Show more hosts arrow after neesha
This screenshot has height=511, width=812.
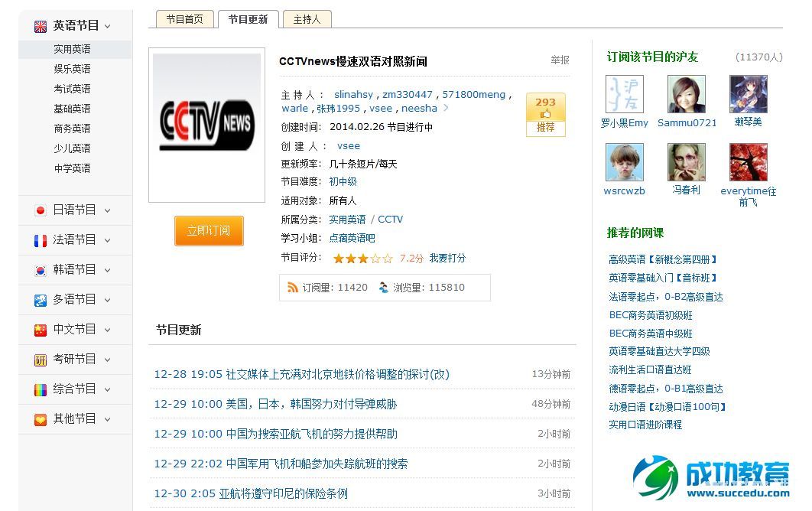pyautogui.click(x=447, y=109)
